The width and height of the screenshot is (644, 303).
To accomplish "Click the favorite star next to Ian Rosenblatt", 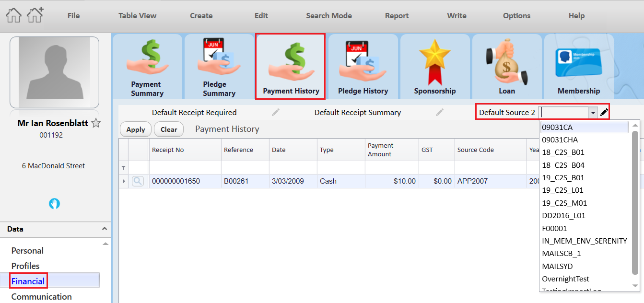I will coord(96,123).
